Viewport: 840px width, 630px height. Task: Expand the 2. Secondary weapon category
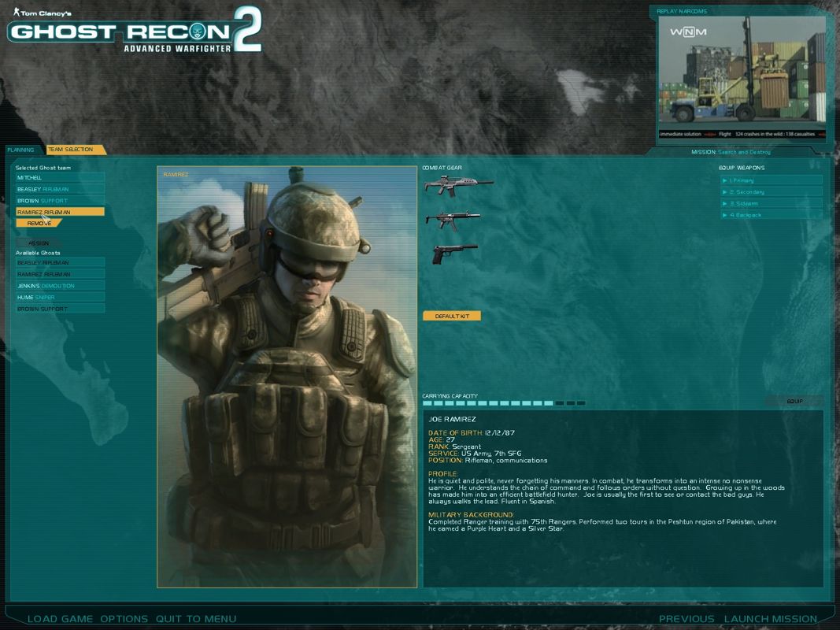772,192
